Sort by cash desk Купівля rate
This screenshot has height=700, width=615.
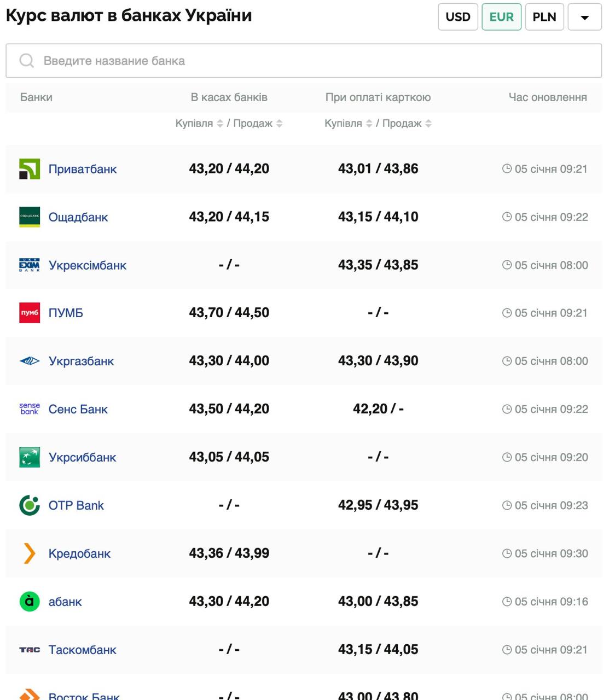tap(219, 124)
